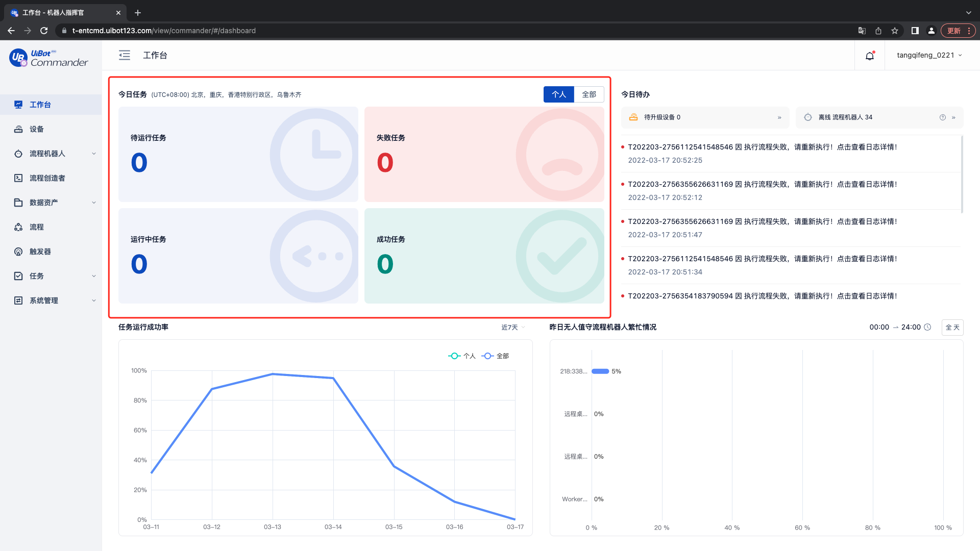Click the 离线 流程机器人 robot status icon
The height and width of the screenshot is (551, 980).
pyautogui.click(x=808, y=117)
